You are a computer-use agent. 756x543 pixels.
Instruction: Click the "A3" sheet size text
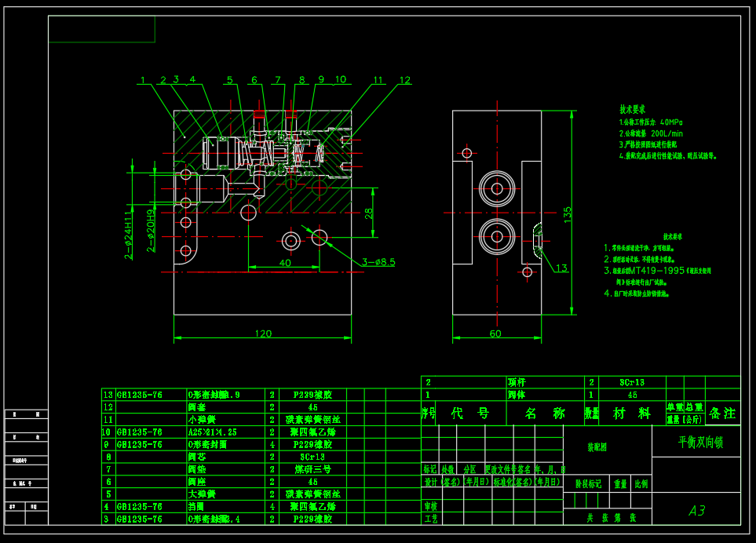pos(696,510)
